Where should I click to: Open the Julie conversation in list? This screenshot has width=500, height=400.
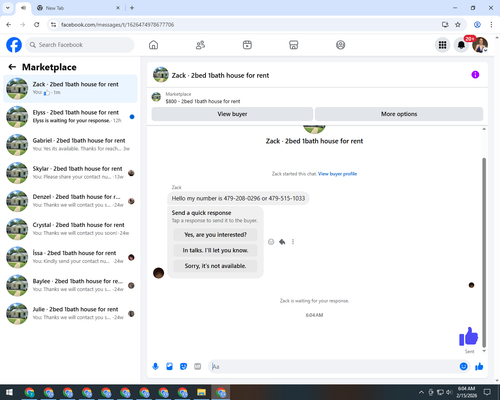pyautogui.click(x=70, y=313)
